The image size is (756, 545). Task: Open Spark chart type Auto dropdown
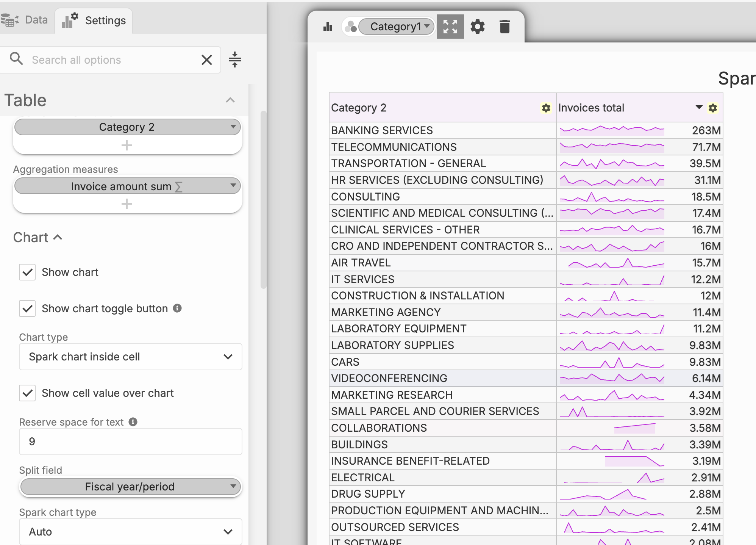(130, 532)
